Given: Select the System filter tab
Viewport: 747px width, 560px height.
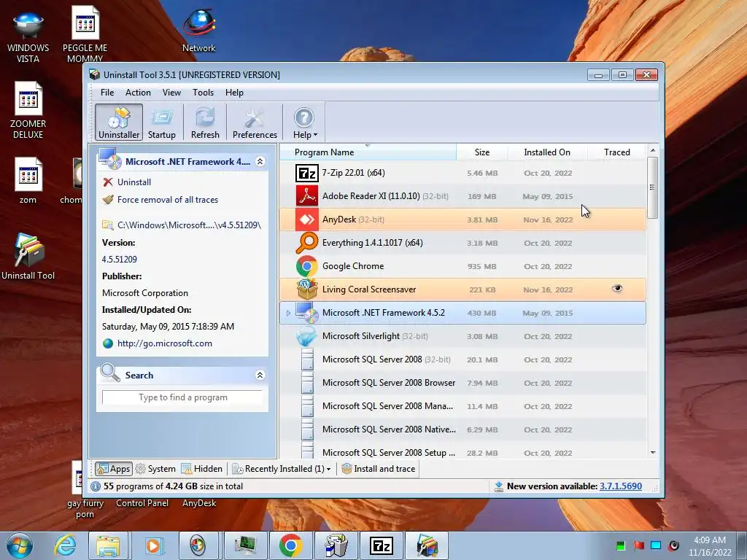Looking at the screenshot, I should pos(155,469).
